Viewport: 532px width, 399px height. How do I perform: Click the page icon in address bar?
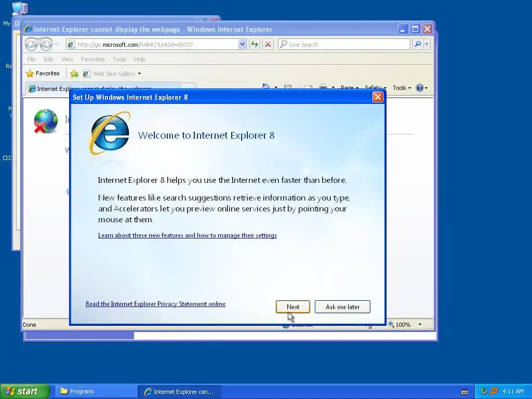[71, 45]
